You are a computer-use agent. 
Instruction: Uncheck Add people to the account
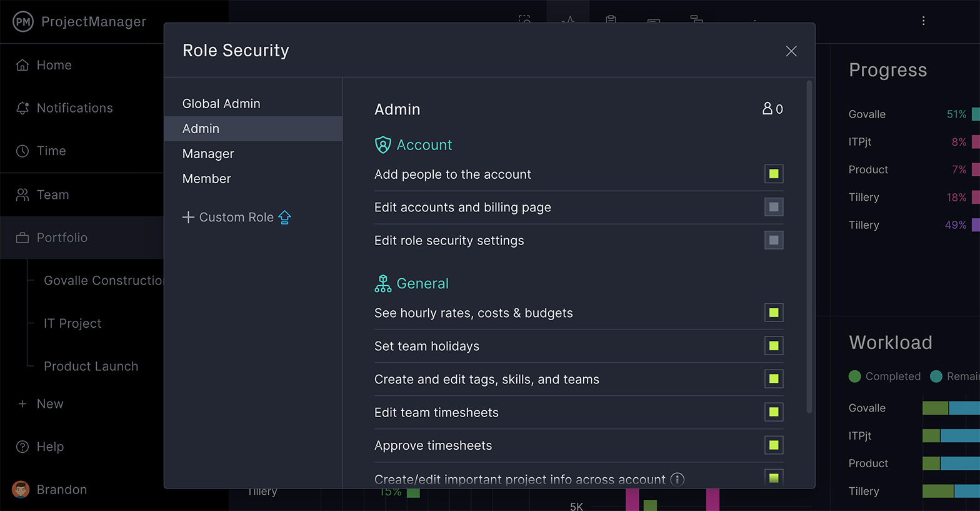[x=774, y=174]
